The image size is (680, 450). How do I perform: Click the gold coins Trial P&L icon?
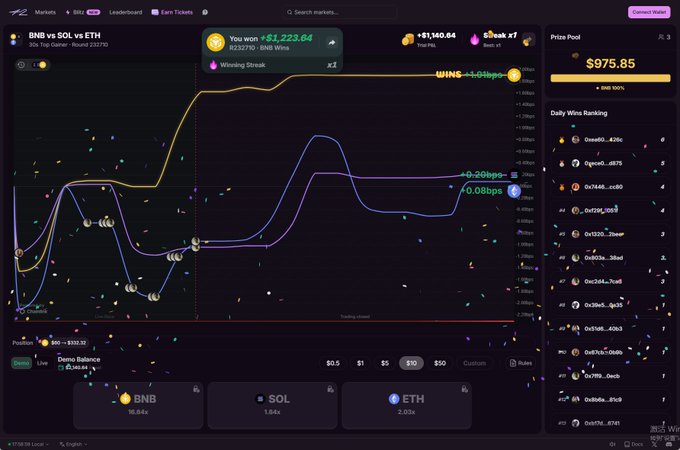coord(407,39)
